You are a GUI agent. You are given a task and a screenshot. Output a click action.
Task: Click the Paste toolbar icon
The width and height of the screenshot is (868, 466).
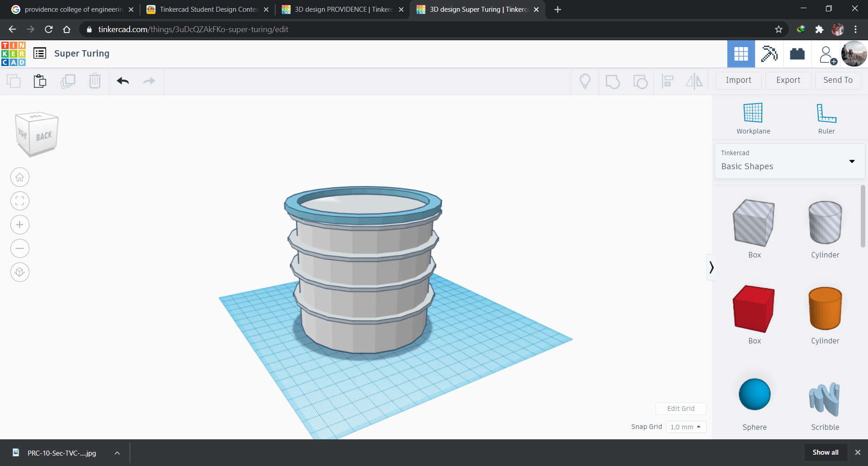coord(40,81)
